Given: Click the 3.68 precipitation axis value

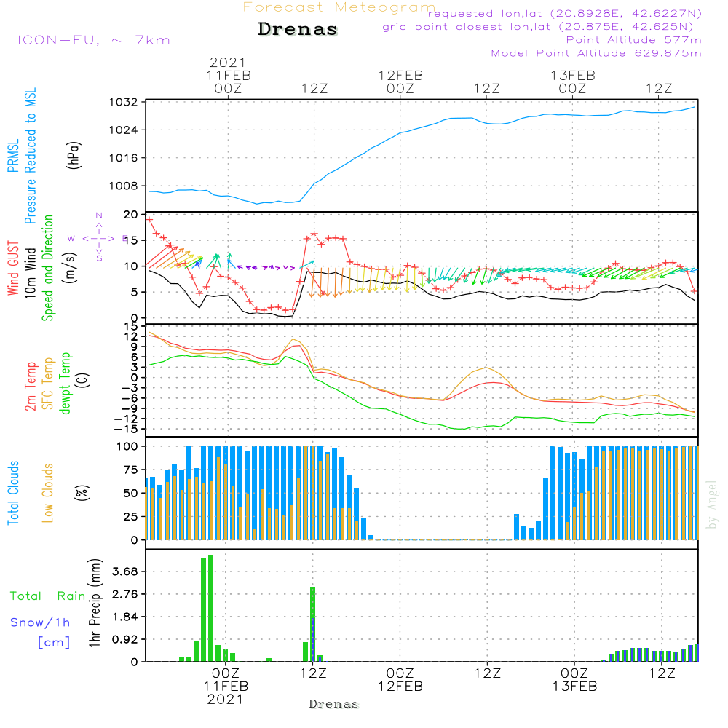Looking at the screenshot, I should (125, 571).
